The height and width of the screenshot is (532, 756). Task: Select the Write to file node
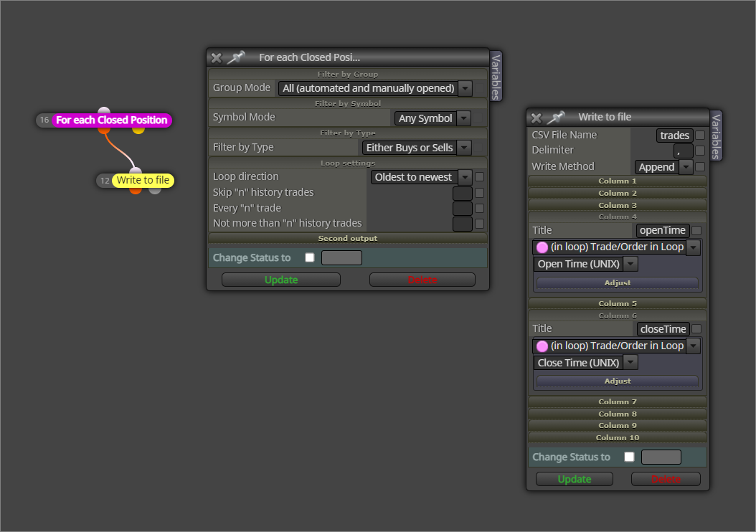(143, 180)
